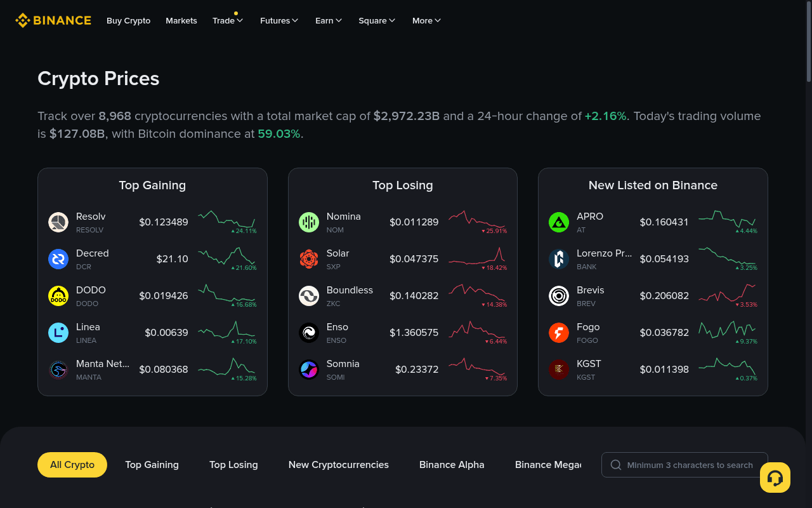
Task: Click the APRO coin icon
Action: coord(559,222)
